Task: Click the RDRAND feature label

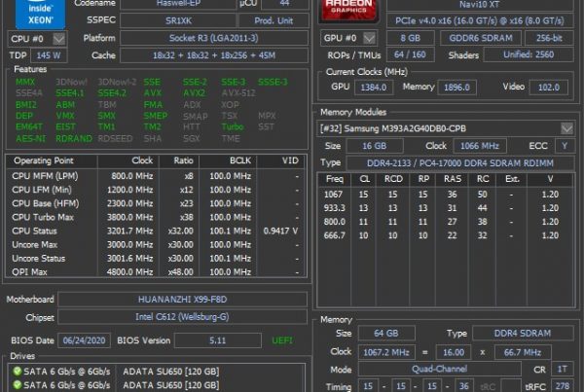Action: pyautogui.click(x=74, y=138)
